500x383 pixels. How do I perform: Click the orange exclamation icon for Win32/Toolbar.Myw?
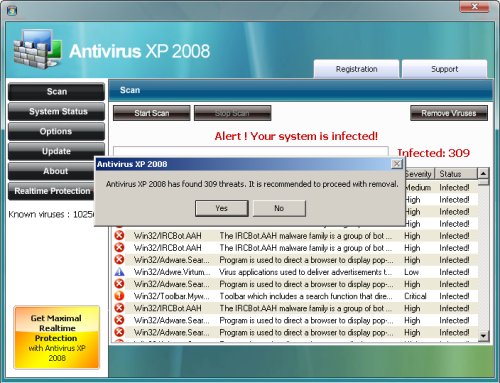click(x=119, y=296)
